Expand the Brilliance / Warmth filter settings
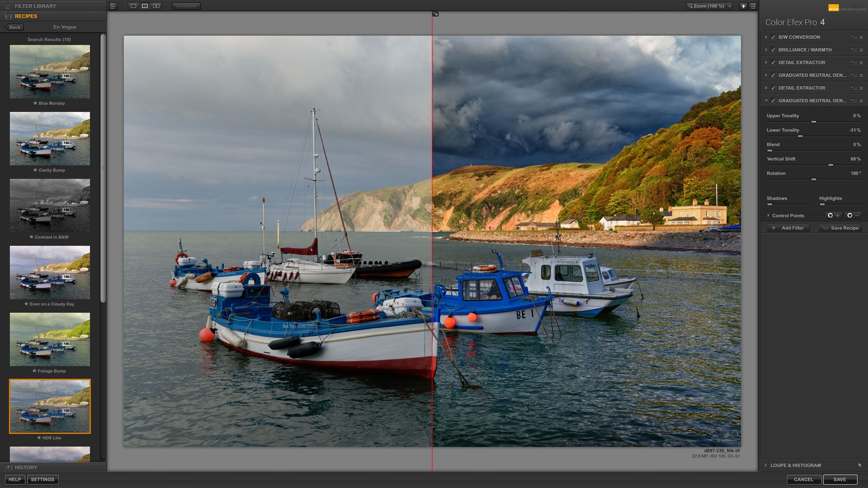The image size is (868, 488). coord(766,50)
